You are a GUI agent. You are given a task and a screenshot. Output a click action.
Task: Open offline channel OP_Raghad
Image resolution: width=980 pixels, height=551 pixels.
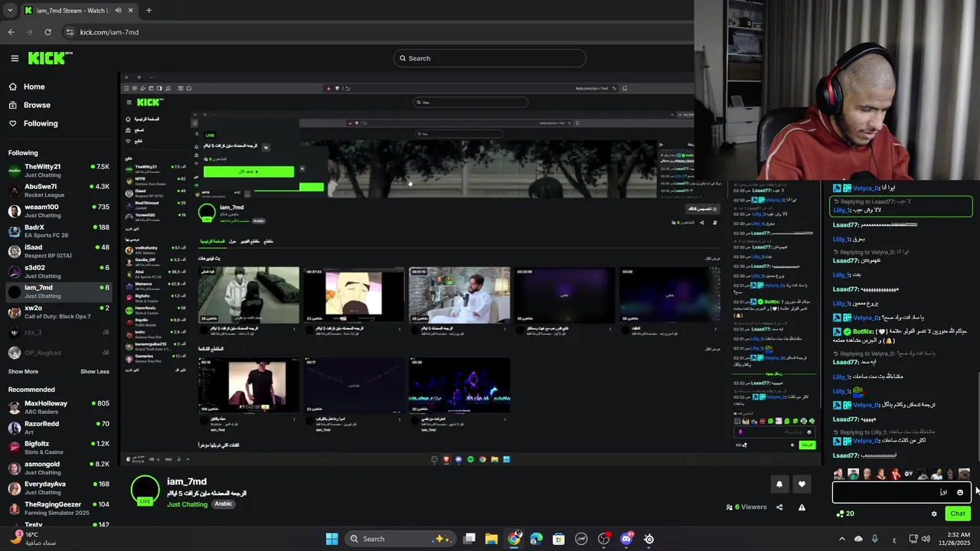coord(57,353)
